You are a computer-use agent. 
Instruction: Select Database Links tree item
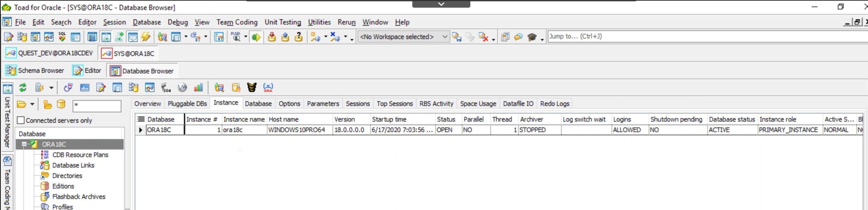[73, 165]
